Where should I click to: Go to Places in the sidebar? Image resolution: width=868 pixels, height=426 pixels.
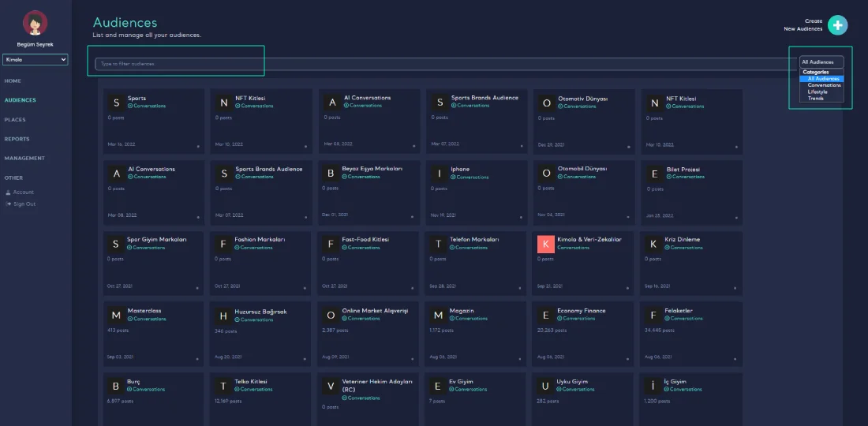tap(15, 120)
